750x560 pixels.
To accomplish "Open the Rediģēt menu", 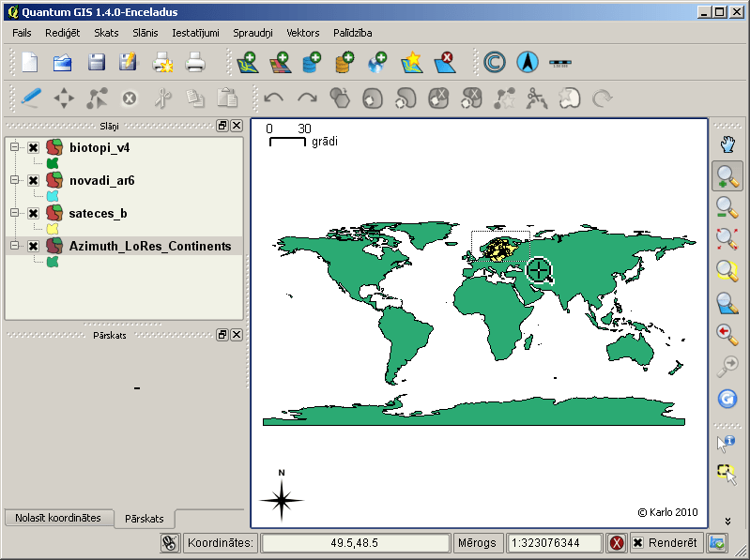I will pyautogui.click(x=62, y=33).
